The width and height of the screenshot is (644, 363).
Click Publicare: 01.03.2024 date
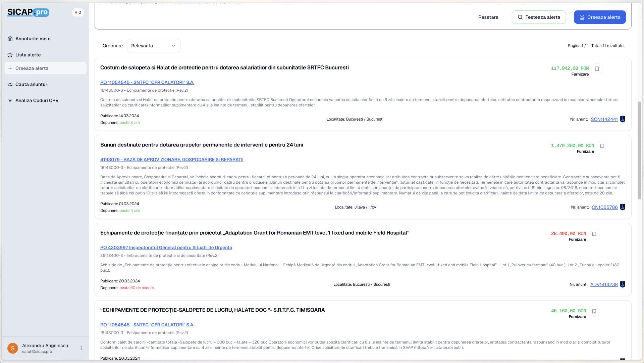tap(119, 204)
